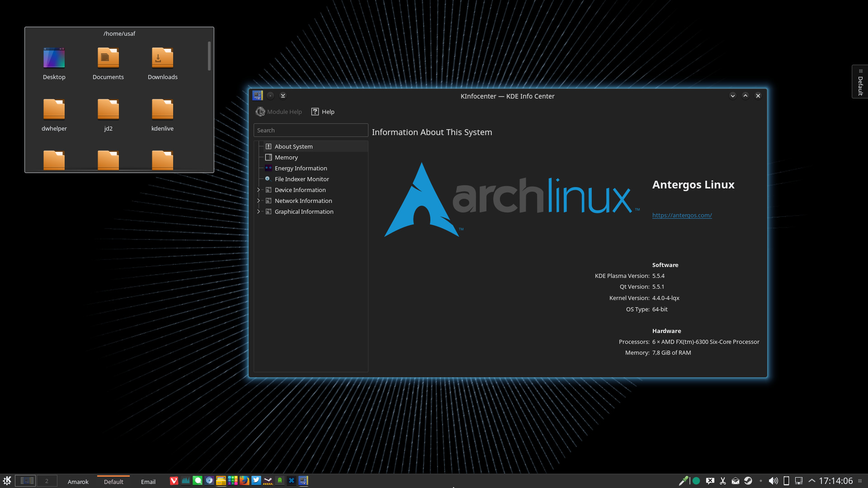Image resolution: width=868 pixels, height=488 pixels.
Task: Select Graphical Information label
Action: pyautogui.click(x=304, y=211)
